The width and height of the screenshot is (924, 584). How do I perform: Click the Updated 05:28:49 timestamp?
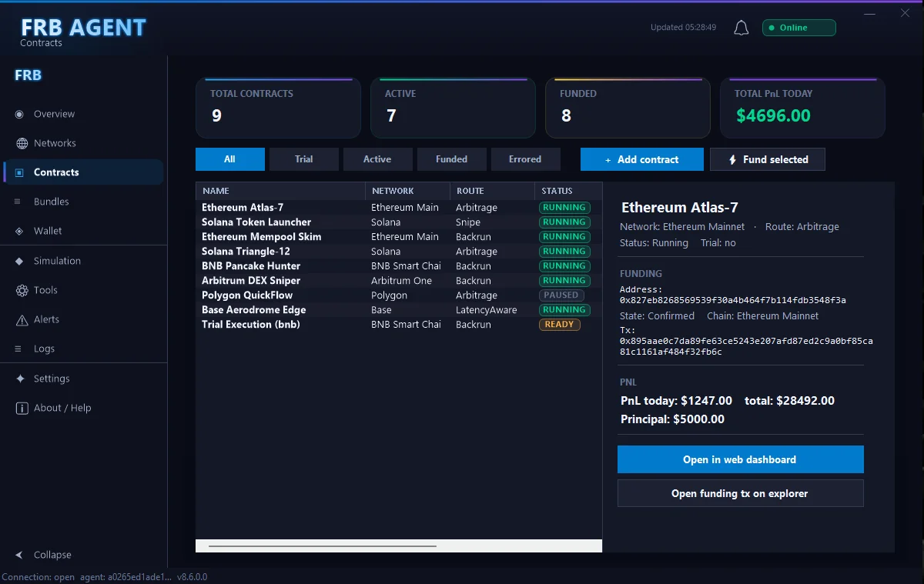683,28
